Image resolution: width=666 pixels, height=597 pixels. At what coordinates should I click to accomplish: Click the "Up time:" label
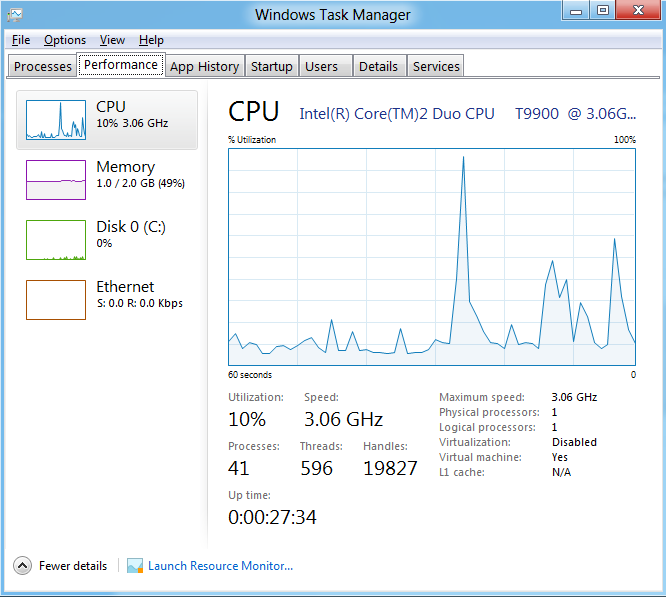tap(249, 495)
